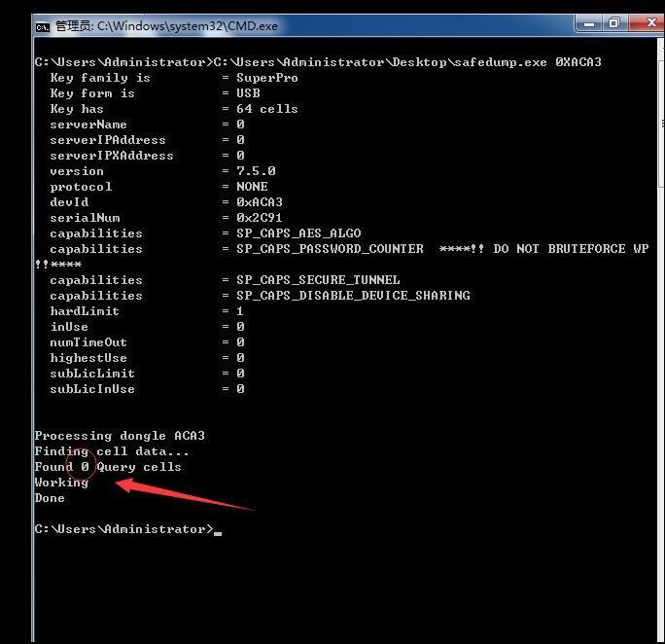
Task: Click the 'numTimeOut' label
Action: (x=88, y=342)
